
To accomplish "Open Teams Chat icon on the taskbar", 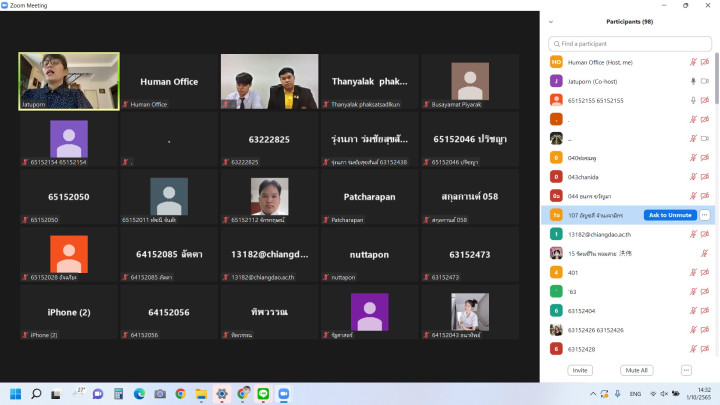I will pyautogui.click(x=98, y=394).
